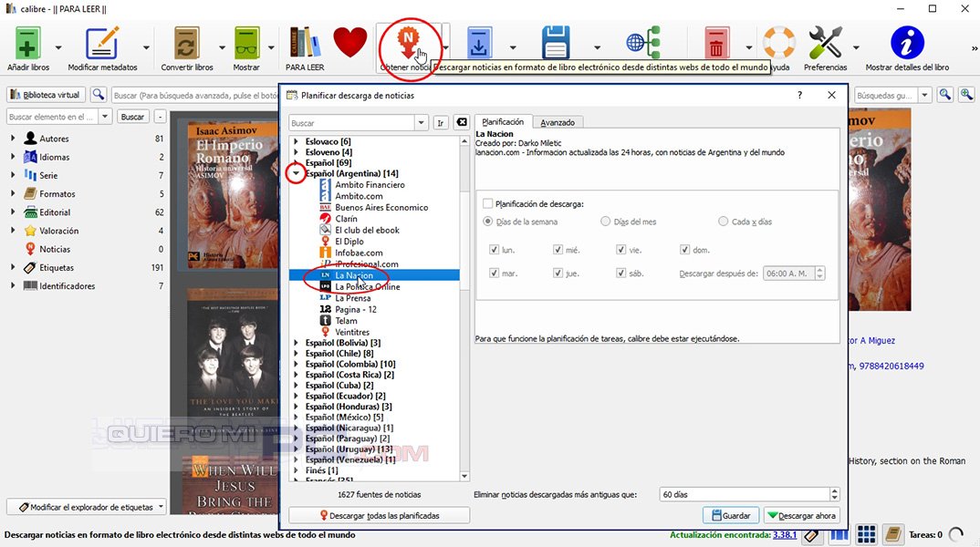Click the saved search plus magnifier icon
980x547 pixels.
point(967,95)
